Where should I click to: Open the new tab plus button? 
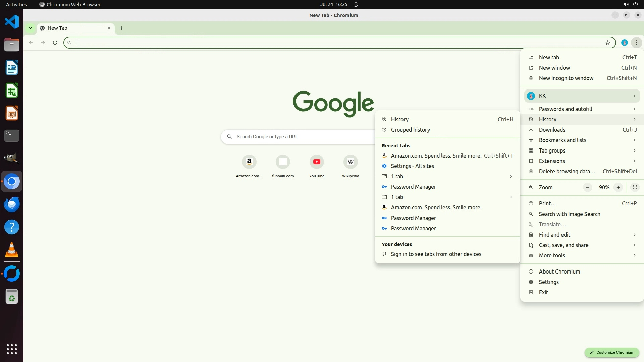pyautogui.click(x=121, y=28)
